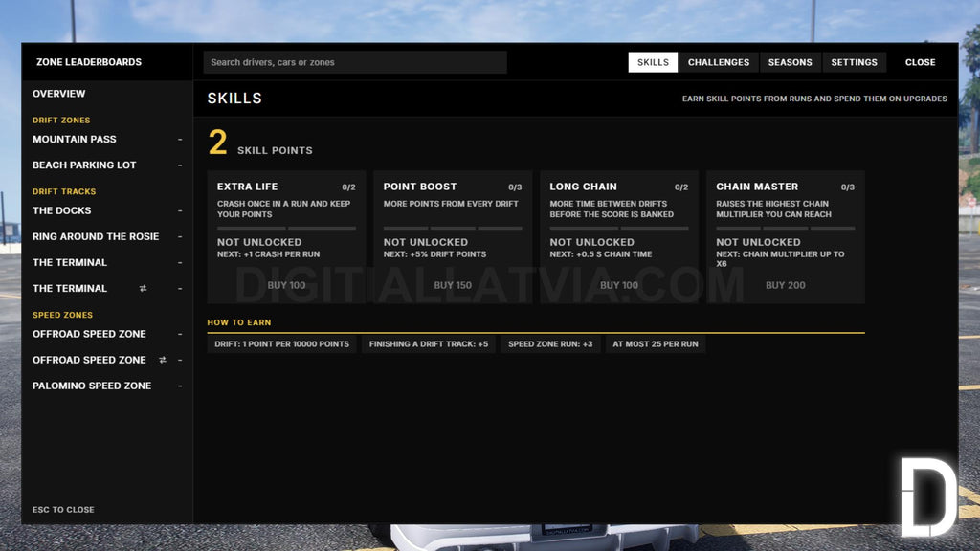Open Beach Parking Lot drift zone
The width and height of the screenshot is (980, 551).
(107, 165)
